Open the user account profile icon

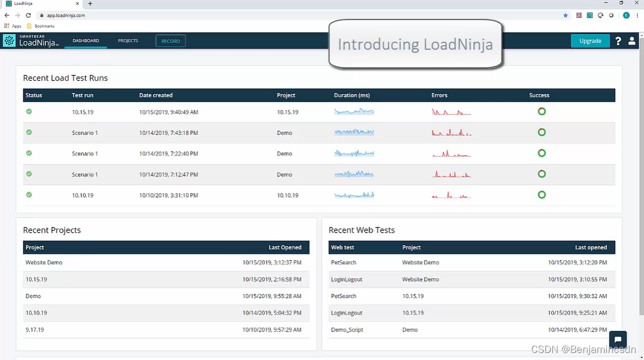632,41
